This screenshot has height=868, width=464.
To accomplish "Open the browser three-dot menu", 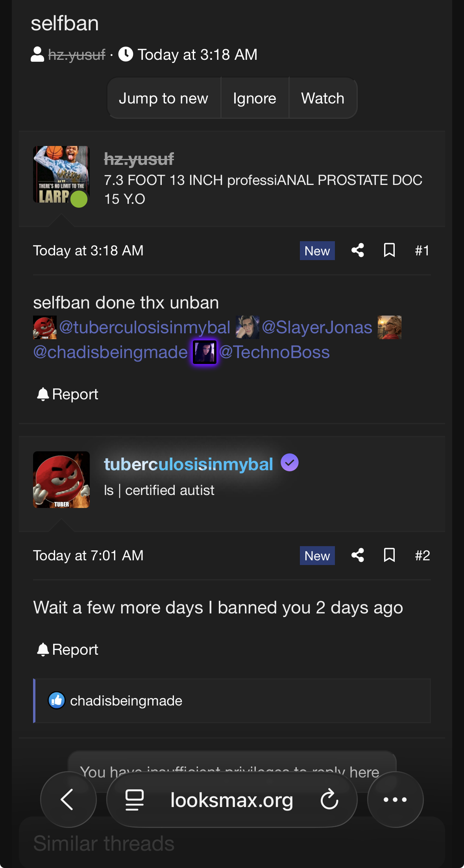I will point(395,800).
